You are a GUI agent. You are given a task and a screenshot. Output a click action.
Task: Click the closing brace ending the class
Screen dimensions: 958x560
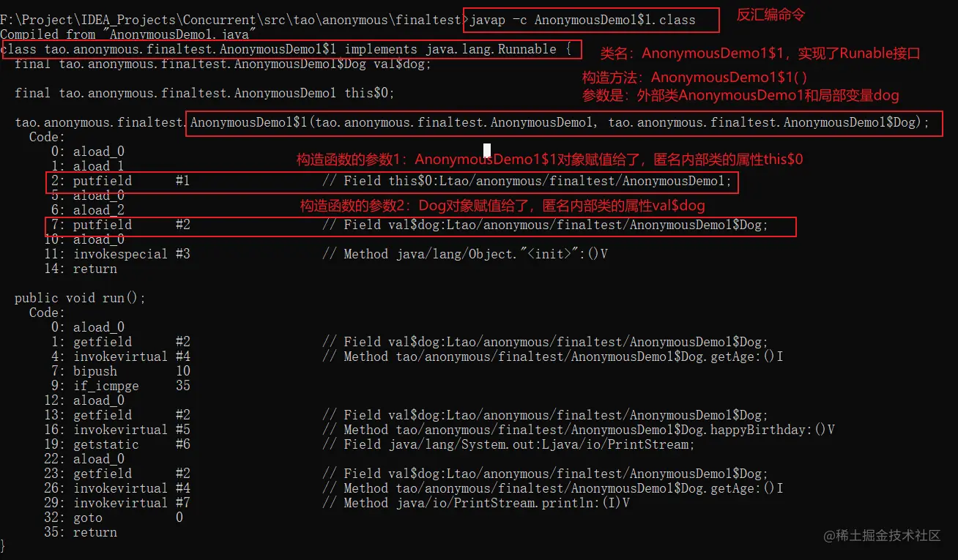point(3,546)
